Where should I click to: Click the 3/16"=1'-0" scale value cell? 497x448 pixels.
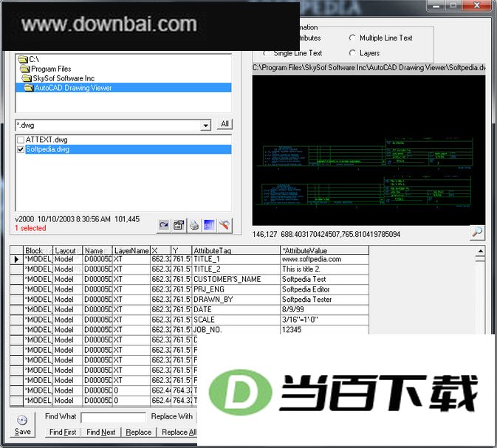325,320
